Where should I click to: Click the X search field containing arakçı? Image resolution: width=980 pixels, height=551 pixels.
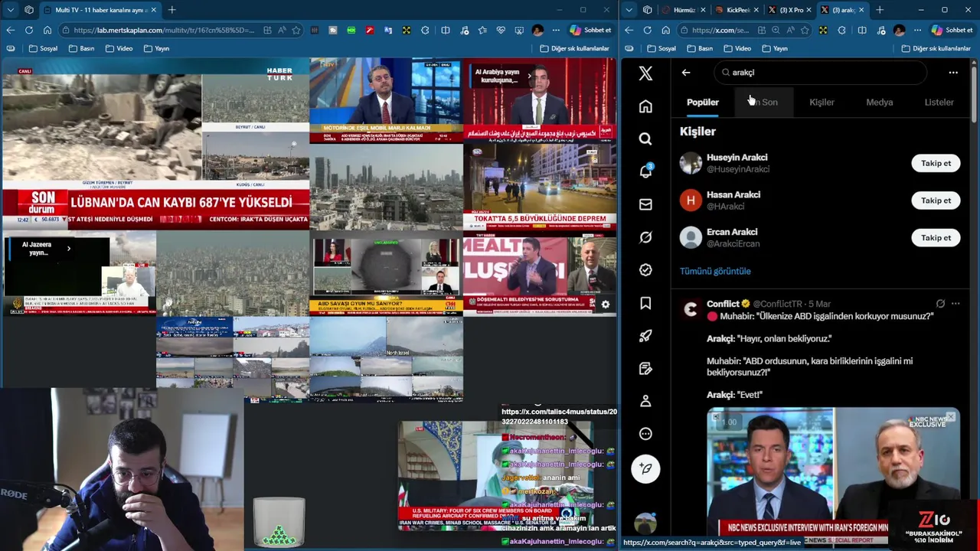[x=820, y=72]
